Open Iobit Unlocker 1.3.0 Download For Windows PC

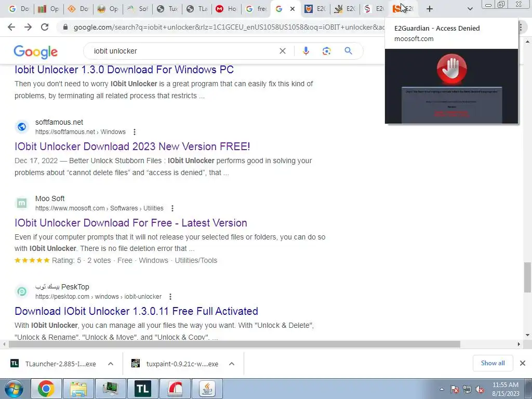click(x=124, y=70)
